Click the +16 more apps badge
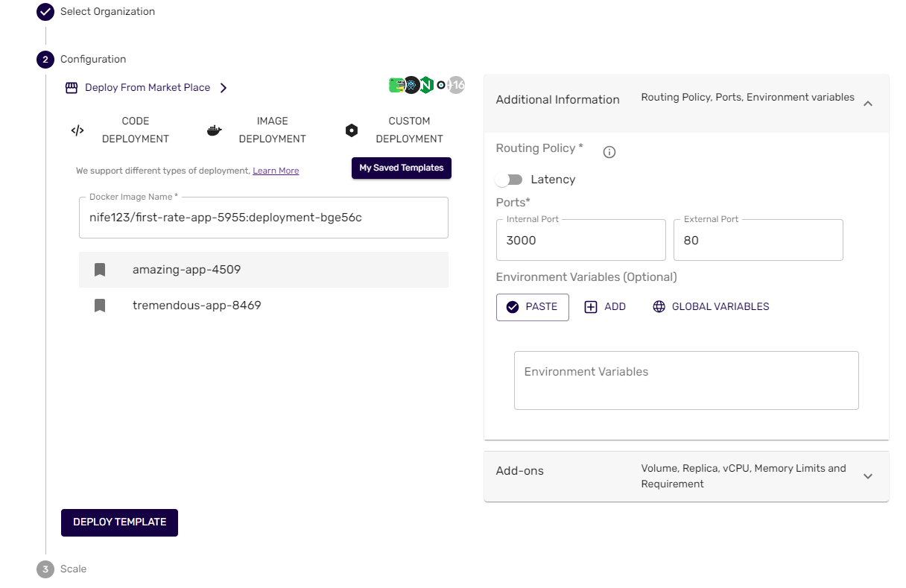This screenshot has height=588, width=906. pyautogui.click(x=457, y=85)
